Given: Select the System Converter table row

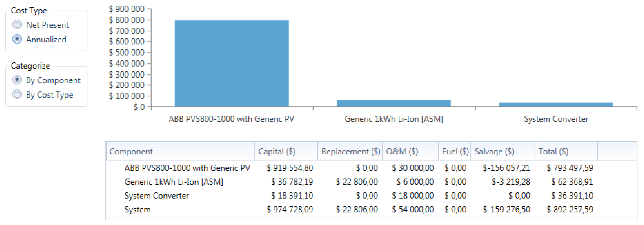Looking at the screenshot, I should [x=157, y=195].
